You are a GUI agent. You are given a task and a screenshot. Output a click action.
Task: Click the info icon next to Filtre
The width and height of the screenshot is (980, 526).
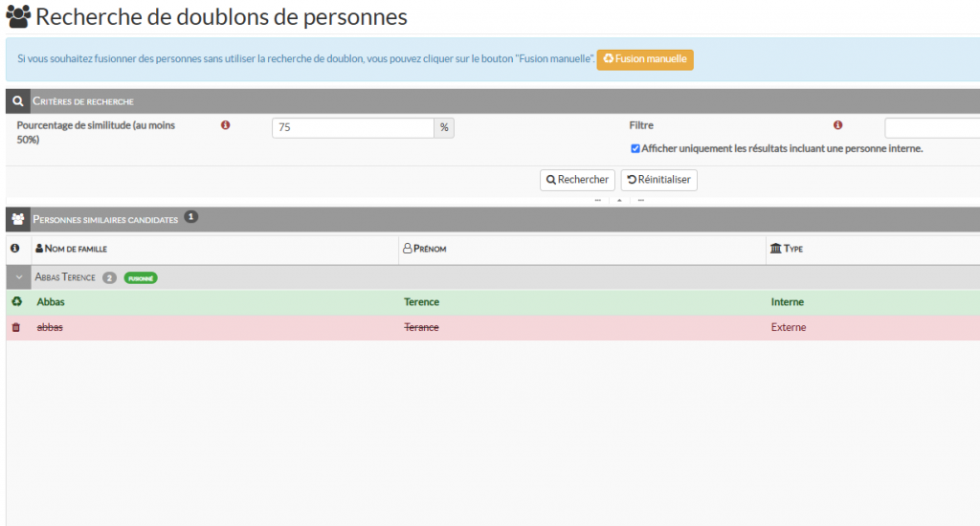point(837,125)
